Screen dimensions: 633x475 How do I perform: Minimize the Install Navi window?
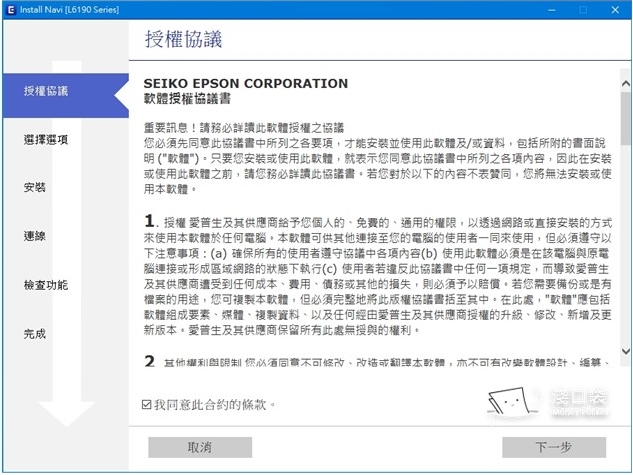point(551,10)
